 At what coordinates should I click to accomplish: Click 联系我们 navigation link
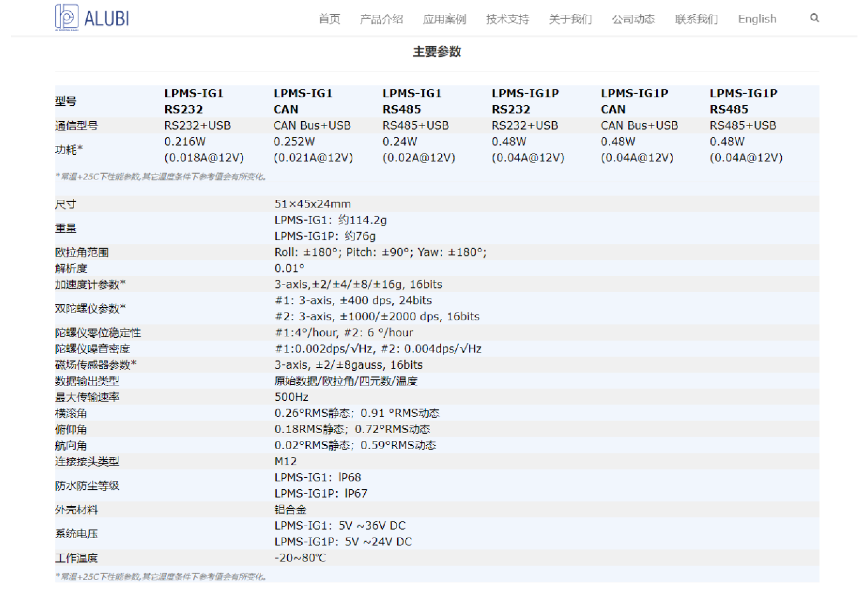(696, 19)
